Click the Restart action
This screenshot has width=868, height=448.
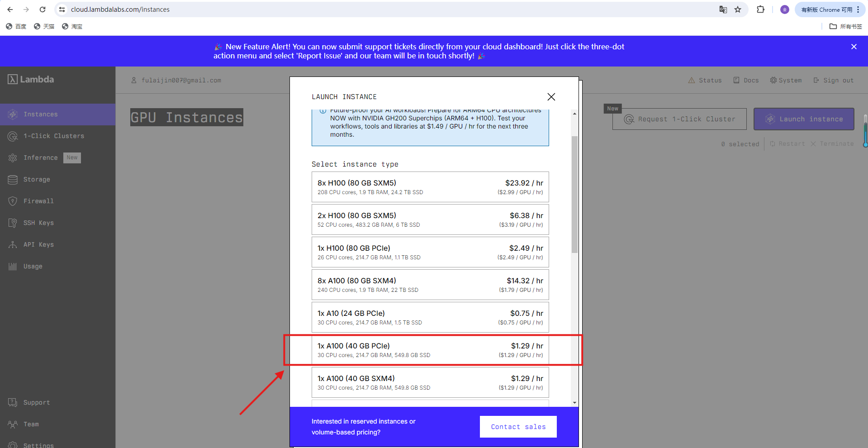tap(787, 144)
